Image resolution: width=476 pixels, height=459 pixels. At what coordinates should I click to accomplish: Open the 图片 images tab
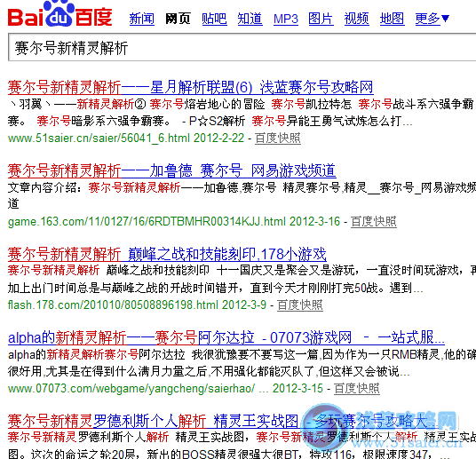point(321,19)
